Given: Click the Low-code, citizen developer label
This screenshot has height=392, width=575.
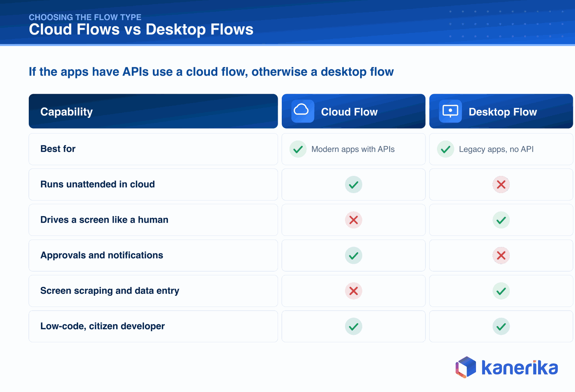Looking at the screenshot, I should 102,326.
